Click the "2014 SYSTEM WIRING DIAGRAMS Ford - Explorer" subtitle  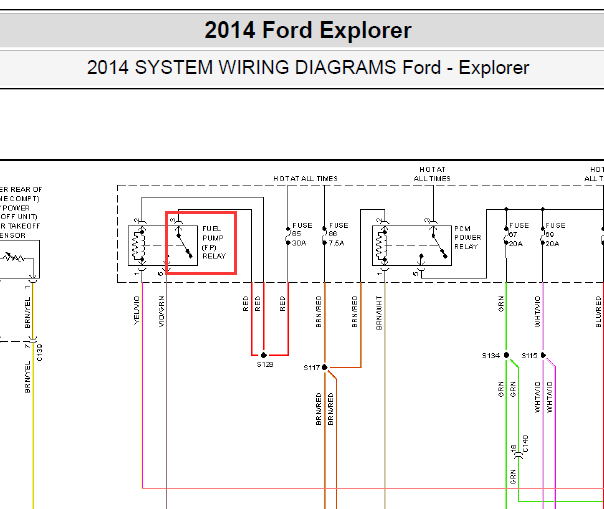coord(308,68)
